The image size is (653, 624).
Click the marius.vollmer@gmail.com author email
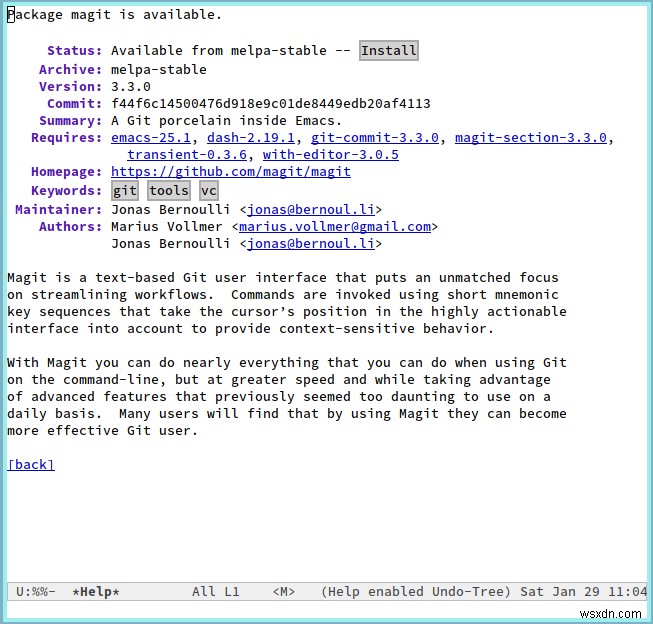(x=335, y=227)
